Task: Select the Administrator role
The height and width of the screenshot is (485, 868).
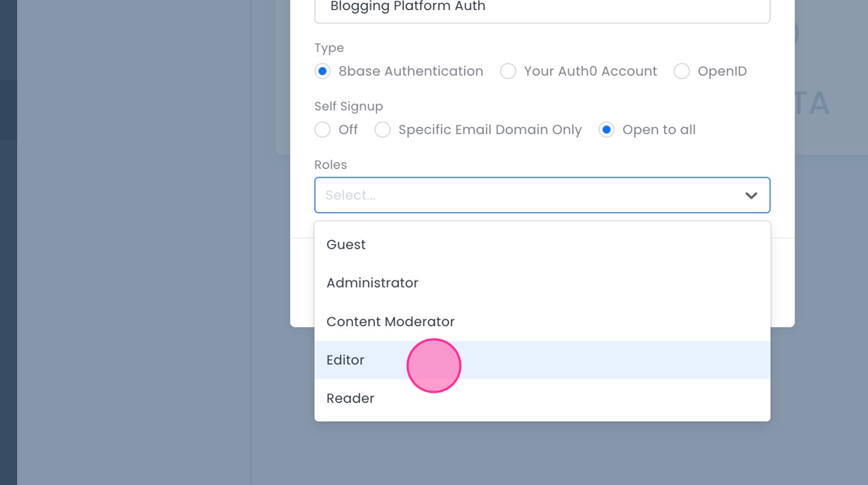Action: [372, 283]
